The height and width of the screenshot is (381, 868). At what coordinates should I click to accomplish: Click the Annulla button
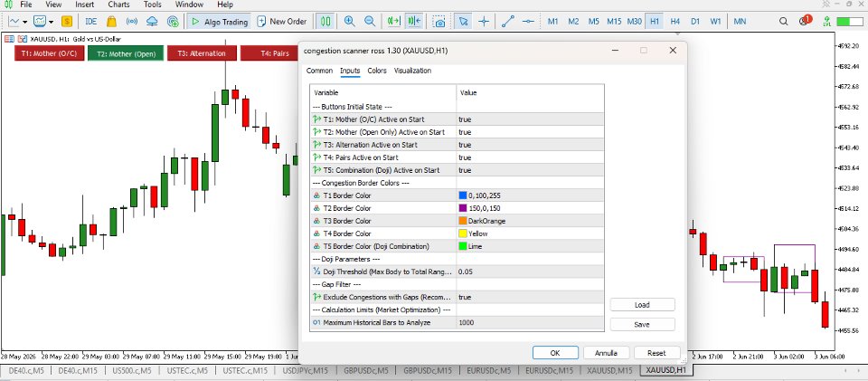[x=606, y=353]
